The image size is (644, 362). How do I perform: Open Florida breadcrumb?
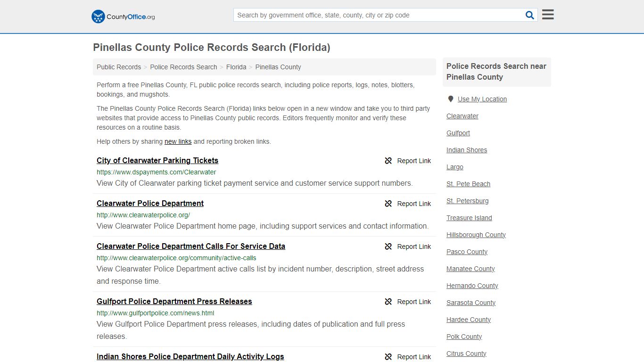tap(236, 67)
